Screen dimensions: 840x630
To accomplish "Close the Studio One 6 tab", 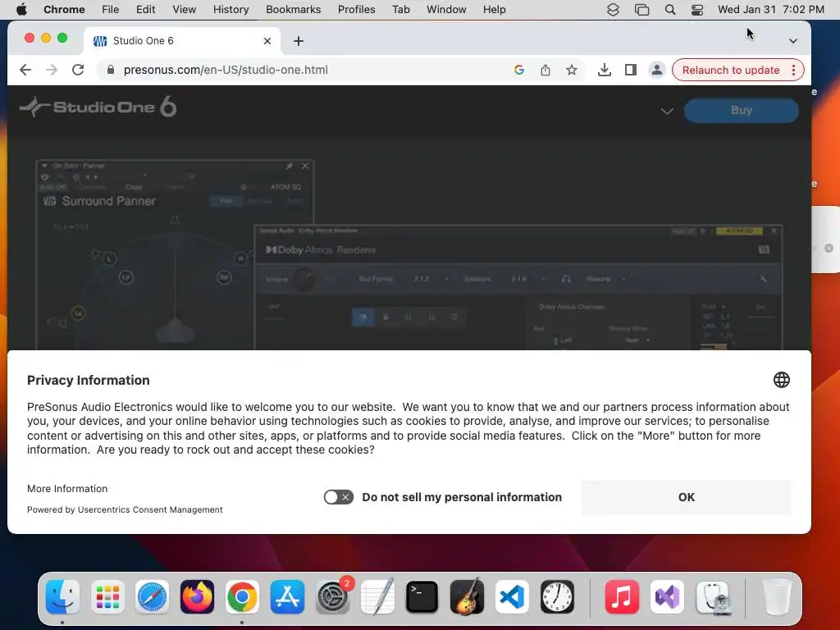I will pos(267,41).
